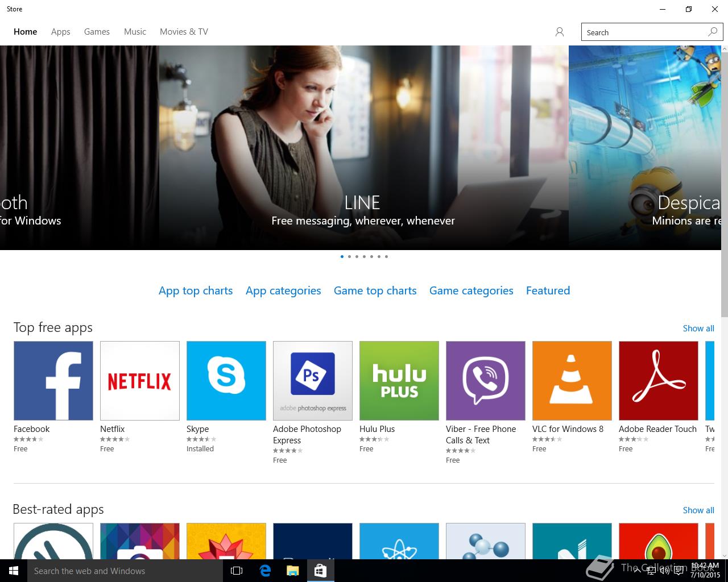Open VLC for Windows 8 tile

coord(572,381)
